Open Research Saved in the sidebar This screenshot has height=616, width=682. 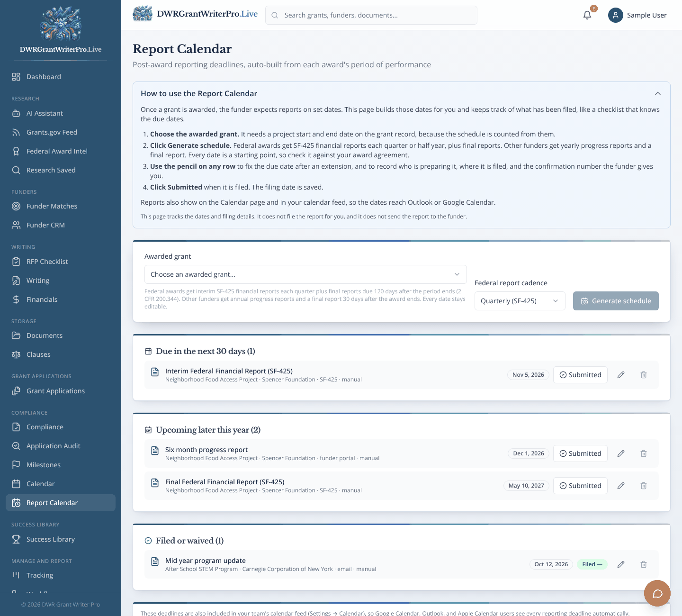pyautogui.click(x=61, y=170)
